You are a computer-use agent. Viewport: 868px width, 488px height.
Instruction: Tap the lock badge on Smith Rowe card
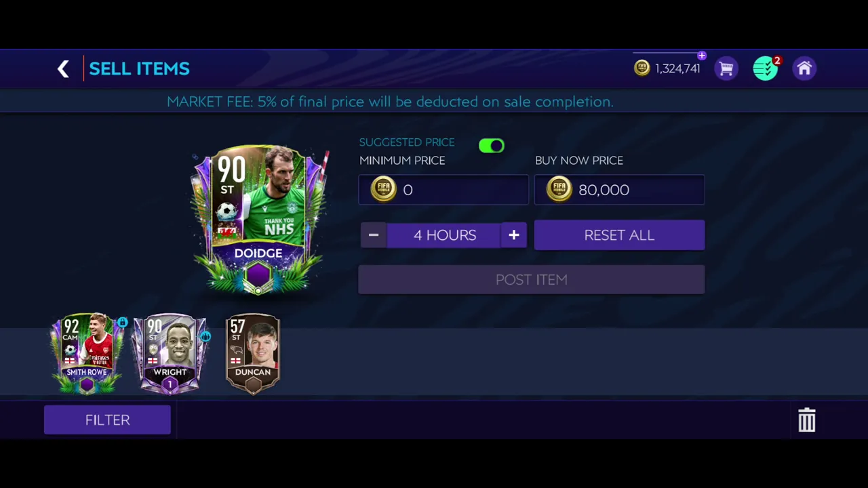pos(122,323)
